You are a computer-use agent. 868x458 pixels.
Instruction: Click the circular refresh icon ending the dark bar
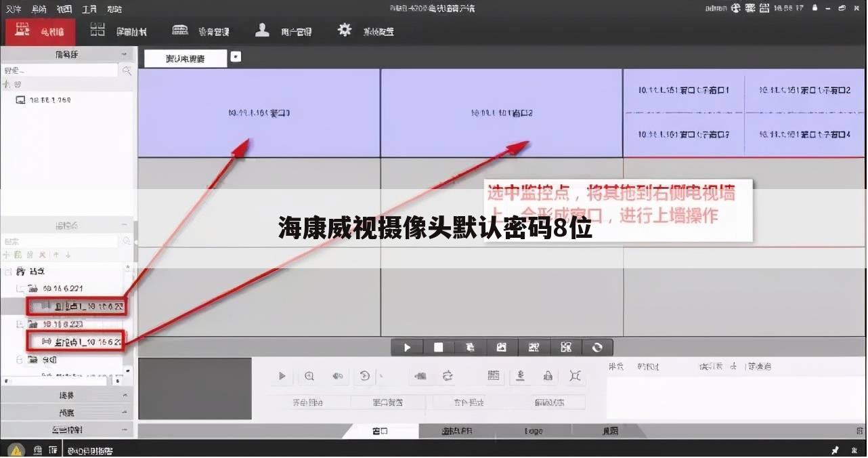[597, 348]
